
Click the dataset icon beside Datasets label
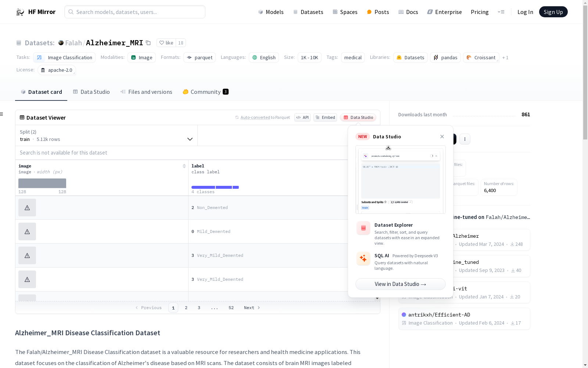tap(19, 43)
